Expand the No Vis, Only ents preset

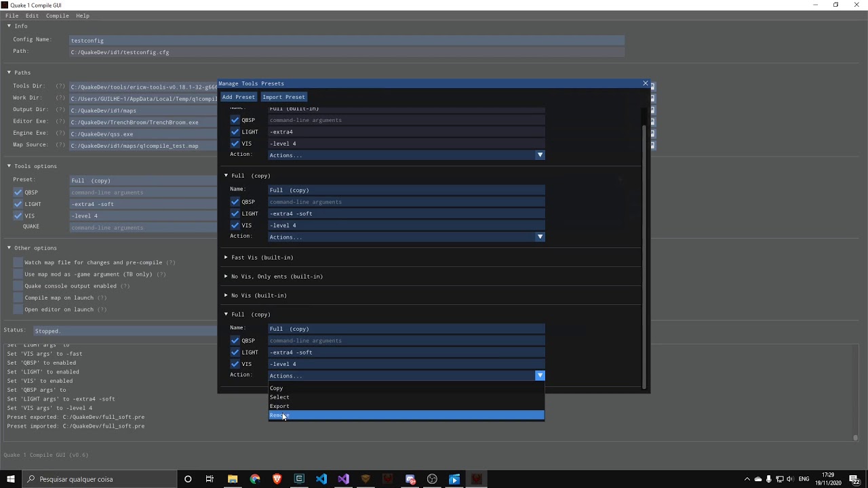(226, 277)
